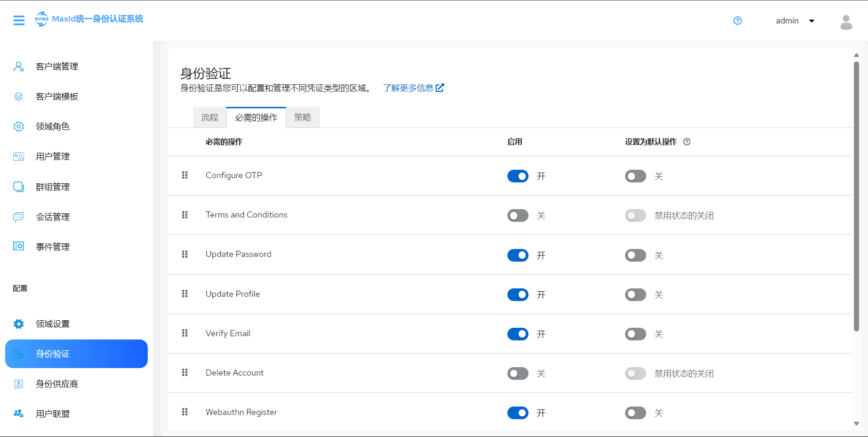
Task: Disable Verify Email enabled toggle
Action: [518, 334]
